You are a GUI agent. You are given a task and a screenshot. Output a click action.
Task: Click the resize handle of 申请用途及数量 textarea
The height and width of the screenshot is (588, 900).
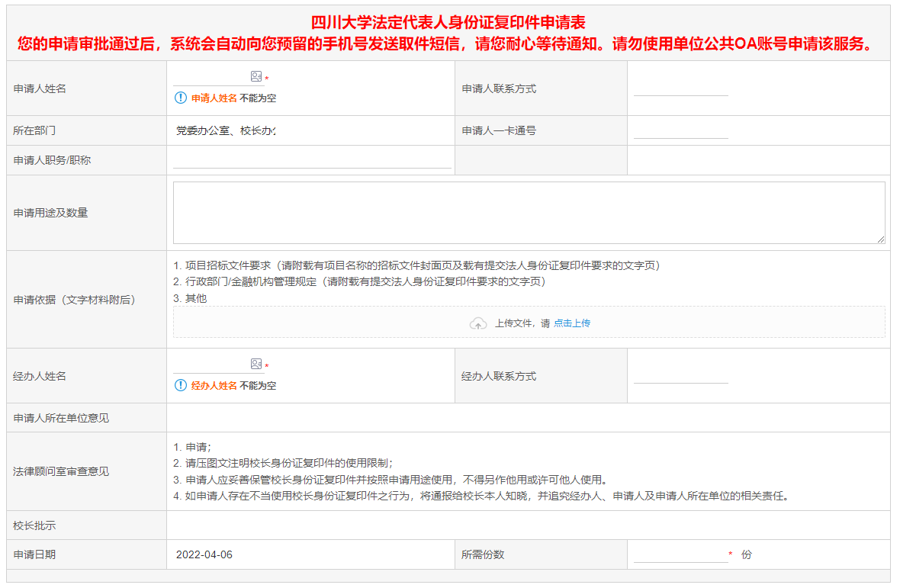pos(881,239)
